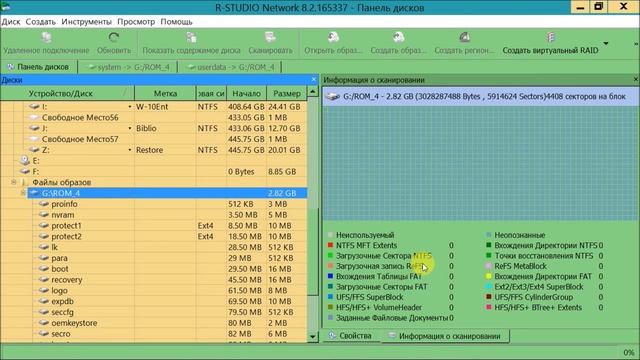Image resolution: width=640 pixels, height=360 pixels.
Task: Click the ReFS MetaBlock legend entry
Action: pyautogui.click(x=520, y=266)
